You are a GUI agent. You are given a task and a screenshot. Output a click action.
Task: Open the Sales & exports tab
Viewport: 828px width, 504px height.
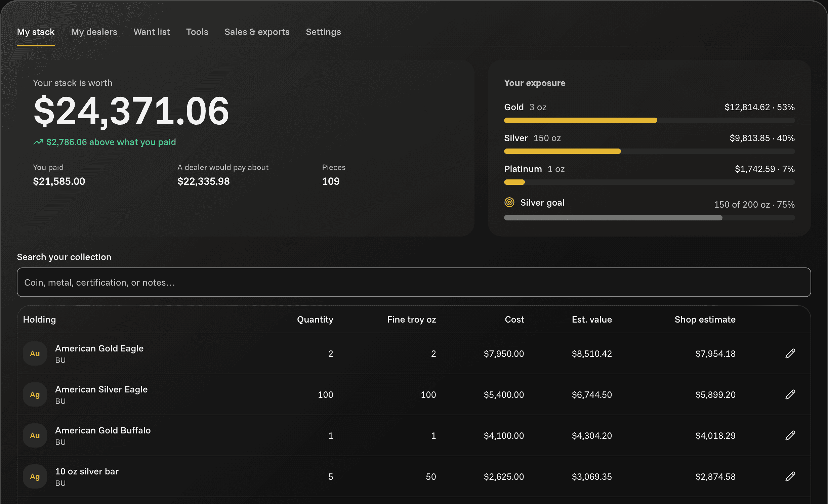pos(257,32)
